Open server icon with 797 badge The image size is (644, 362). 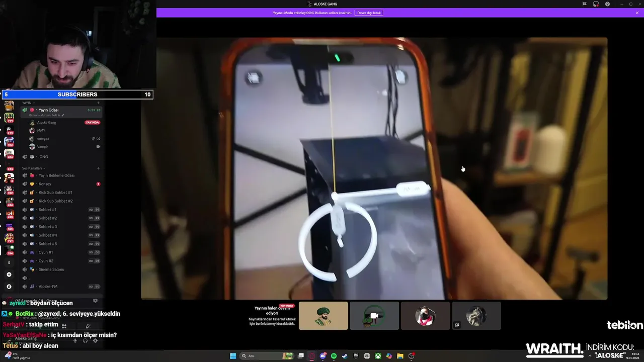point(9,238)
